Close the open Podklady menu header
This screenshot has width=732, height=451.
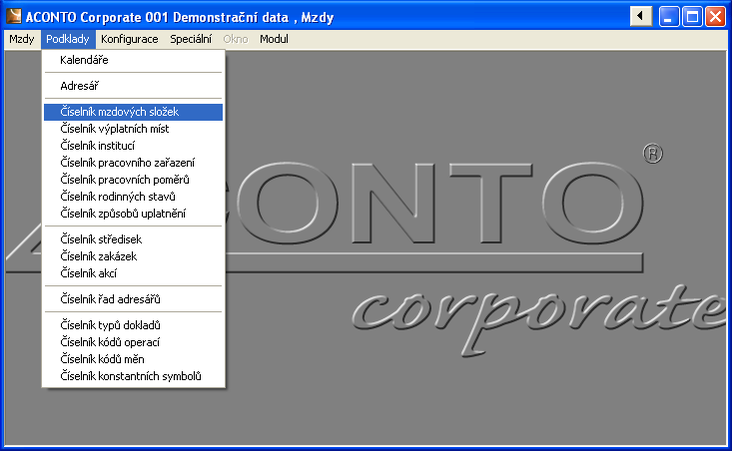click(68, 39)
